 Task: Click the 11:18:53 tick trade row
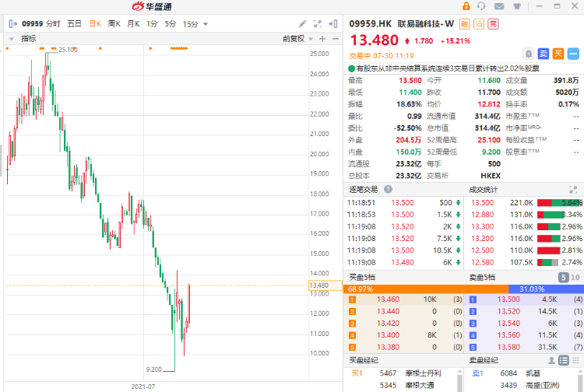(x=403, y=215)
